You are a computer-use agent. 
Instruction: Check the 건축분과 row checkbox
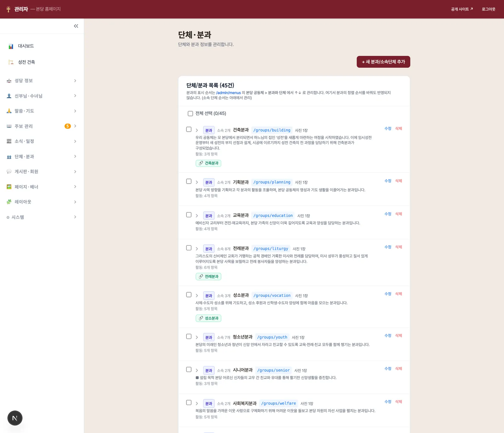189,129
